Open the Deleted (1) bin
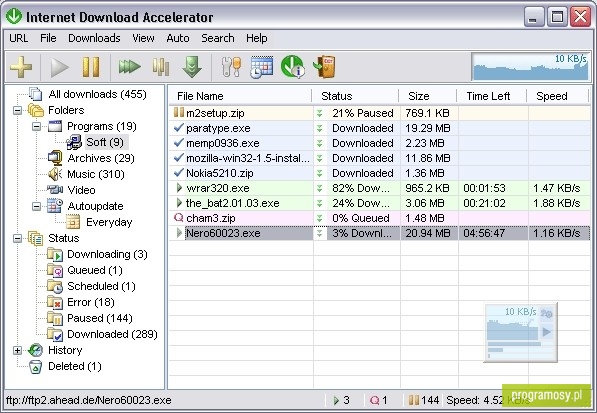The image size is (597, 413). pyautogui.click(x=75, y=366)
